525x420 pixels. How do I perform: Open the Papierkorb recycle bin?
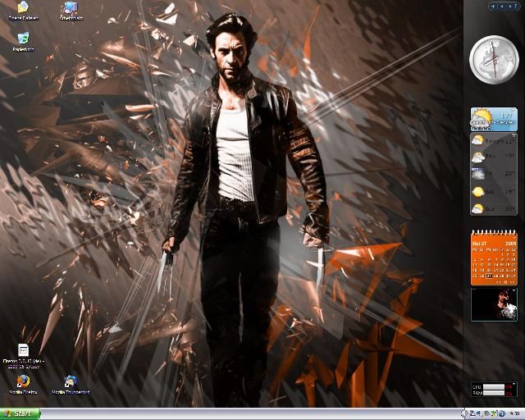23,42
